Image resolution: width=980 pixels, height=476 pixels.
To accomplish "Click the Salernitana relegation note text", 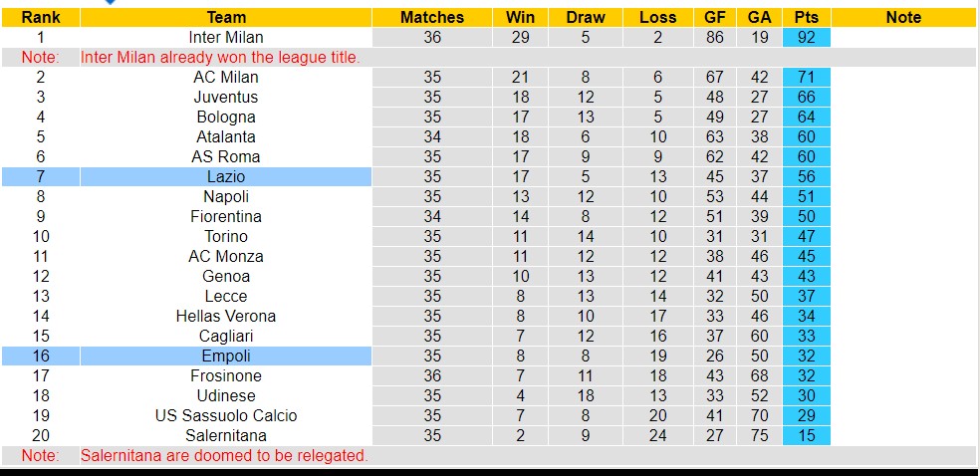I will [224, 455].
